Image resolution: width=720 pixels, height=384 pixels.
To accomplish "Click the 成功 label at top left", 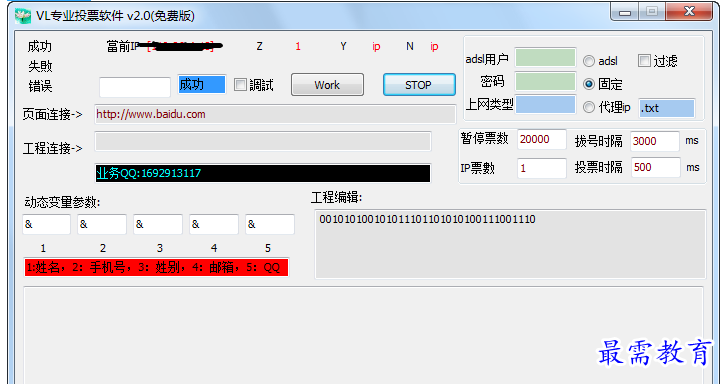I will pos(39,46).
